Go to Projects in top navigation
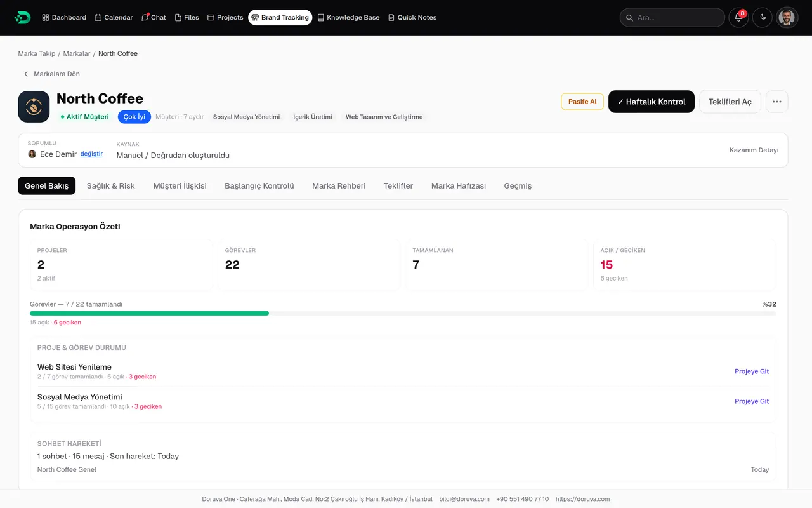The height and width of the screenshot is (508, 812). point(225,18)
